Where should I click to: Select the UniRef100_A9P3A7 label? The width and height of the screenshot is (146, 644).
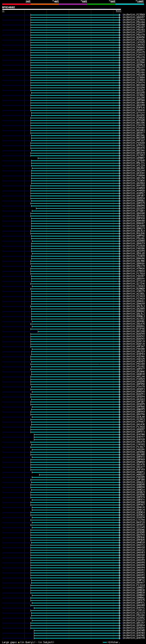pyautogui.click(x=134, y=347)
